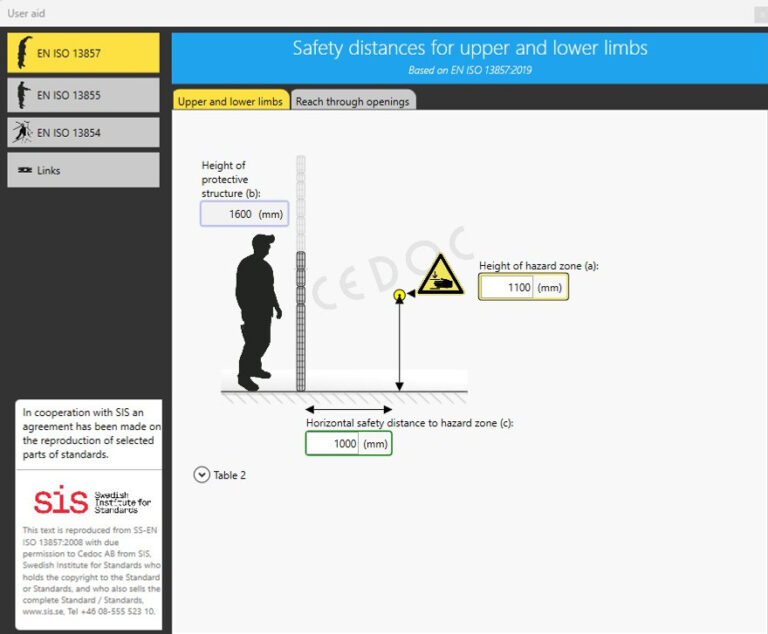This screenshot has height=634, width=768.
Task: Click the crushing hazard icon for EN ISO 13854
Action: 23,132
